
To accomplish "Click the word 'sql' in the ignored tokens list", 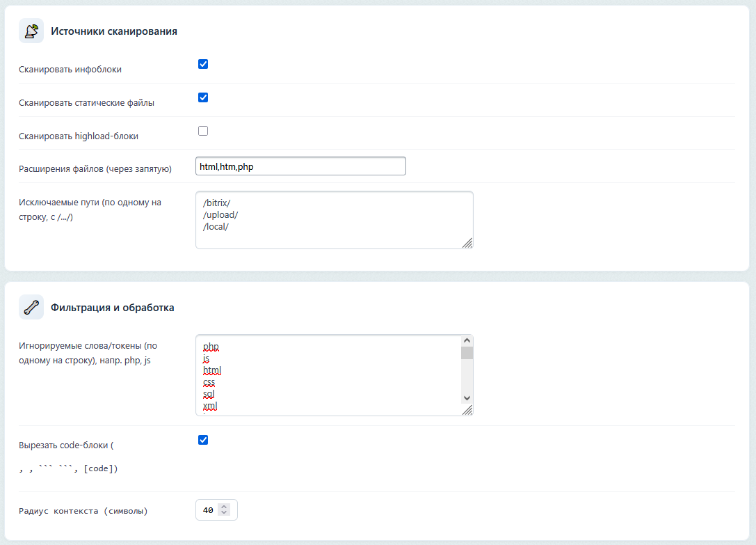I will click(x=209, y=394).
